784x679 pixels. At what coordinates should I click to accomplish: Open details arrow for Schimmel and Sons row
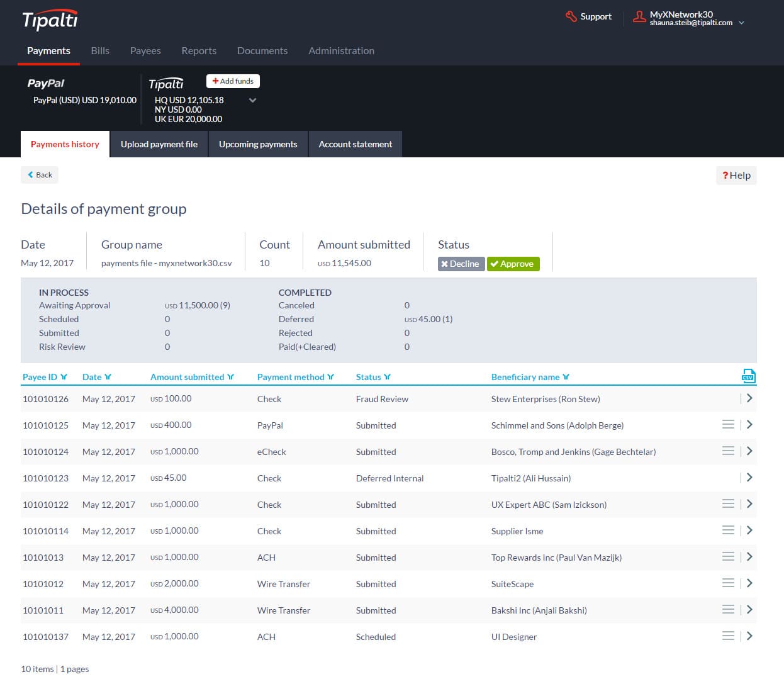[x=749, y=425]
